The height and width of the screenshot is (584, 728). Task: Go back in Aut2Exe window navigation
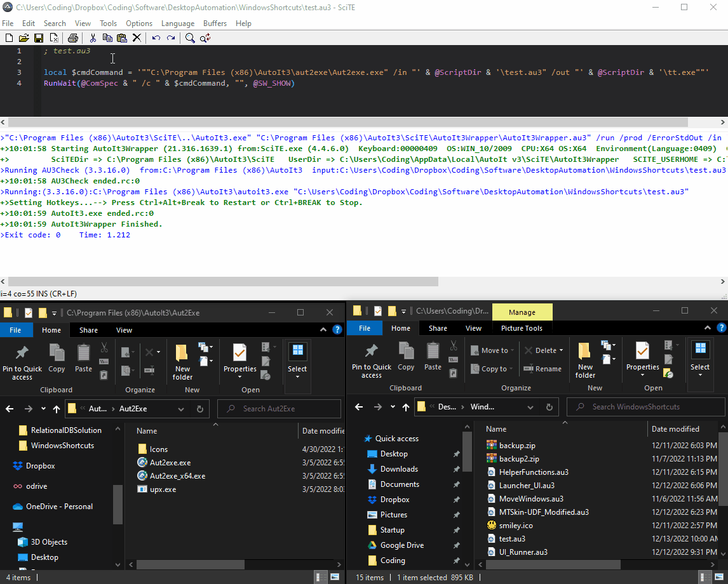(x=10, y=409)
